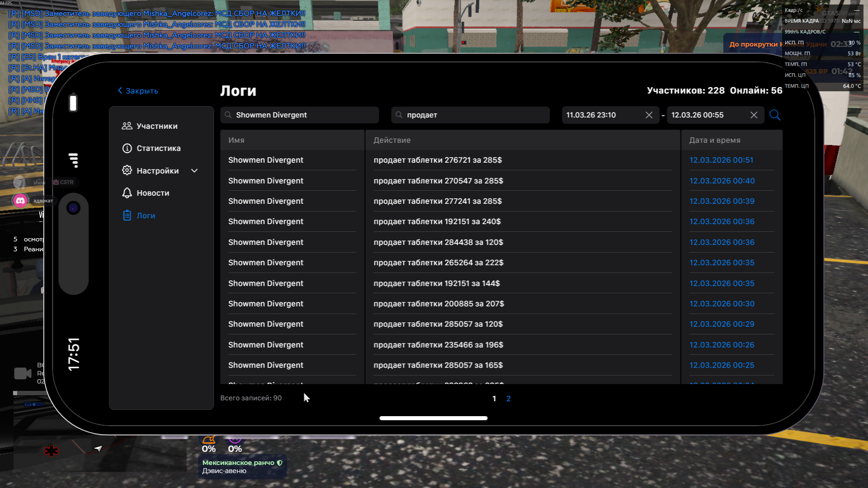This screenshot has width=868, height=488.
Task: Click the action search field продает
Action: (x=470, y=115)
